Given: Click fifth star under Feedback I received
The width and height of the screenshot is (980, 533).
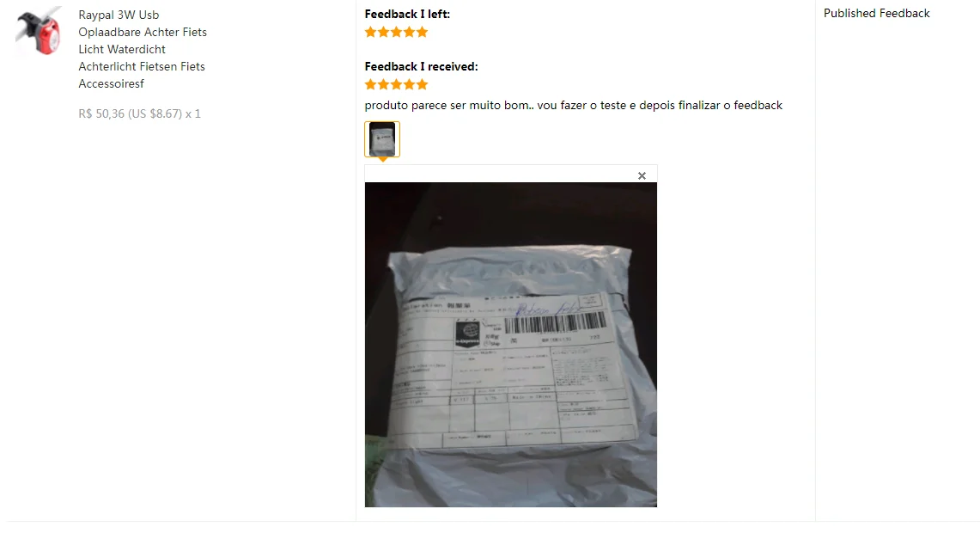Looking at the screenshot, I should pos(423,84).
